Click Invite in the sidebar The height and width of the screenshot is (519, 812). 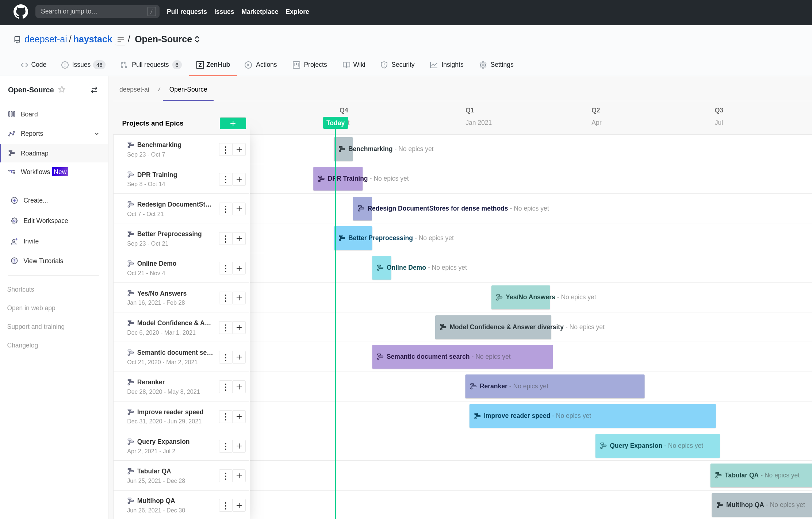pos(31,241)
